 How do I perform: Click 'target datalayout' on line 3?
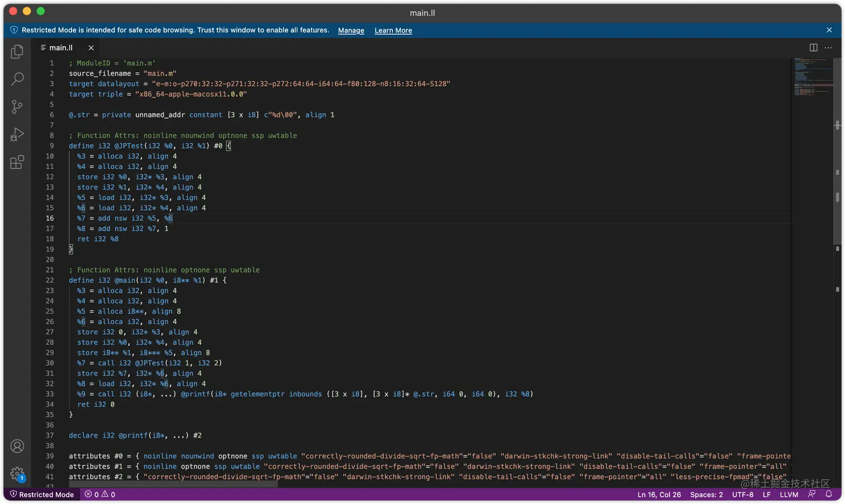pos(104,84)
